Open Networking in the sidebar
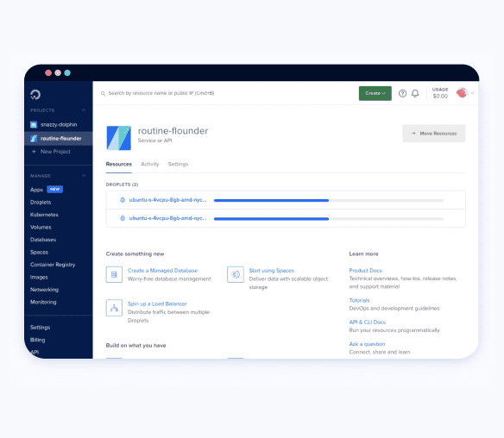 point(44,290)
